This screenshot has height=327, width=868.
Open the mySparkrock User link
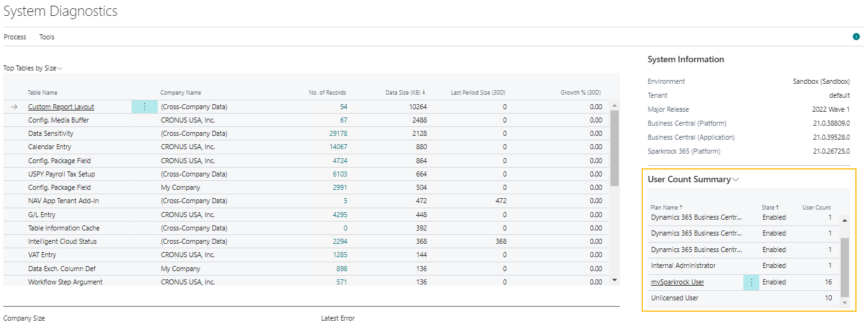pos(677,282)
